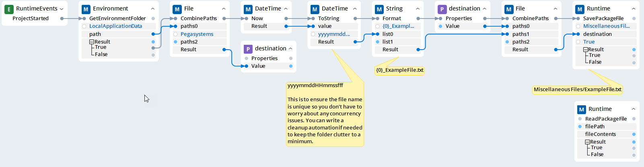Select the {0}_ExampleFile.txt sticky note
Viewport: 644px width, 167px height.
pos(399,70)
